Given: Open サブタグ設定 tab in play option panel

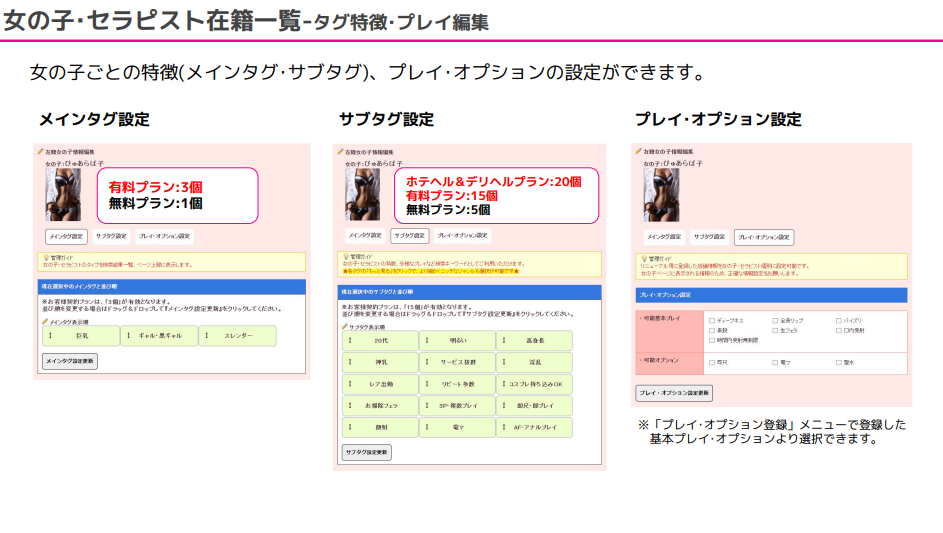Looking at the screenshot, I should pos(709,237).
